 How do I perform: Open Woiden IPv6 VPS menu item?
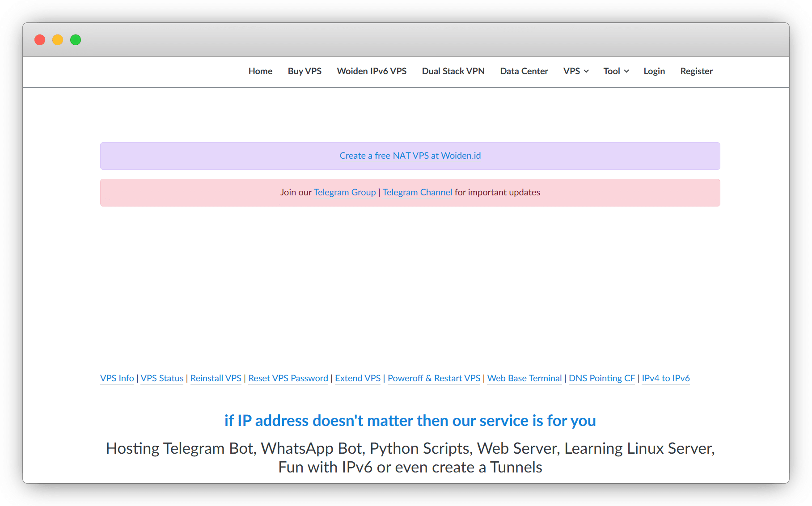tap(372, 71)
